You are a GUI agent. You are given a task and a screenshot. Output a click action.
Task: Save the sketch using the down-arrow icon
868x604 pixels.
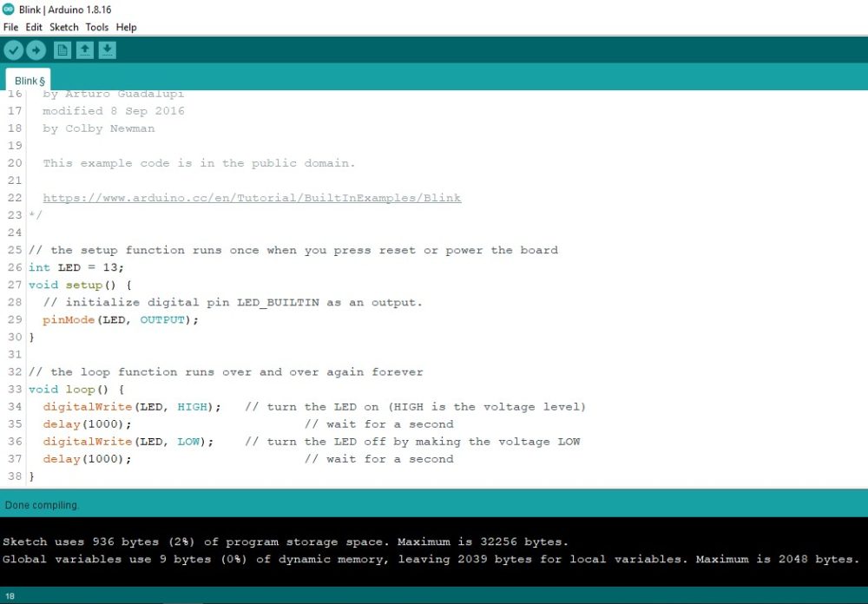[107, 50]
